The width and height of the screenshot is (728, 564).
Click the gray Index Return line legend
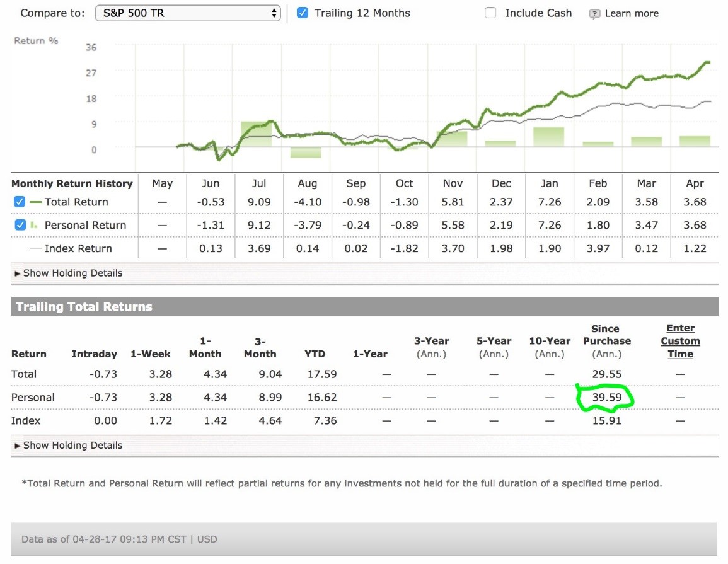[36, 248]
